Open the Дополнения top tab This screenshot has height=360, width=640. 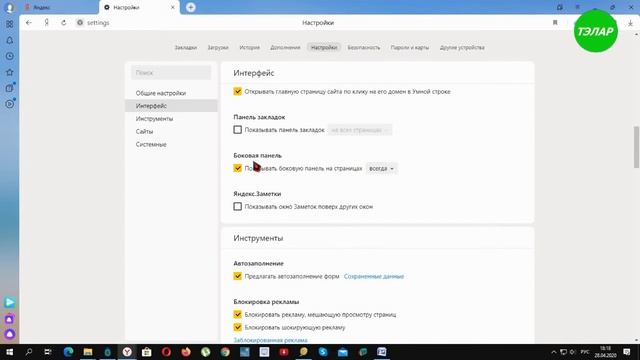point(285,48)
